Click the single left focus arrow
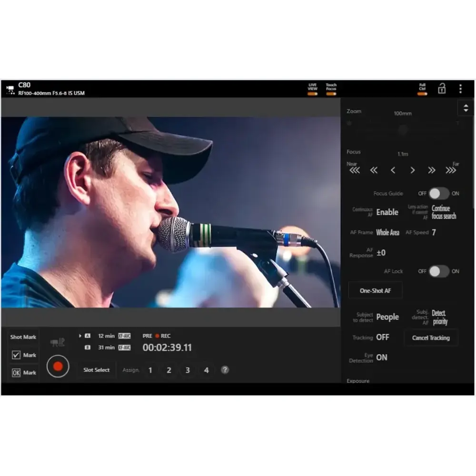 tap(393, 170)
